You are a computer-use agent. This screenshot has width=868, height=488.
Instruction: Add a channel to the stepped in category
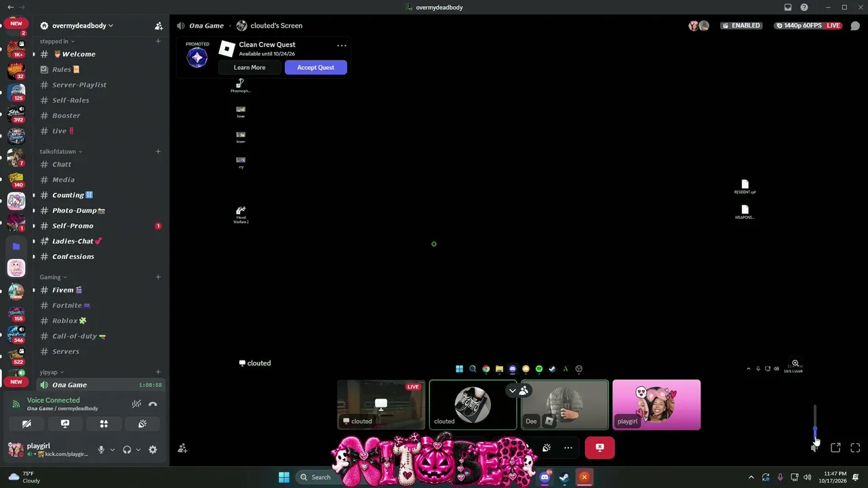(x=158, y=41)
